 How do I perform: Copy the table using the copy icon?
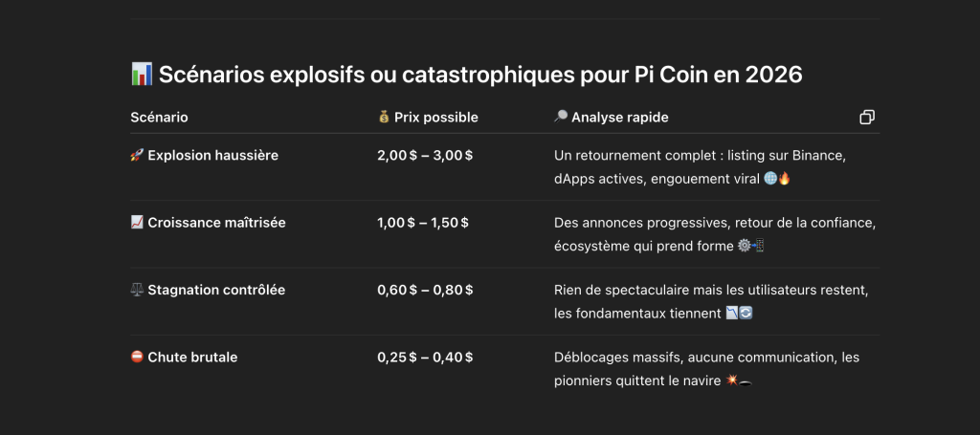867,118
